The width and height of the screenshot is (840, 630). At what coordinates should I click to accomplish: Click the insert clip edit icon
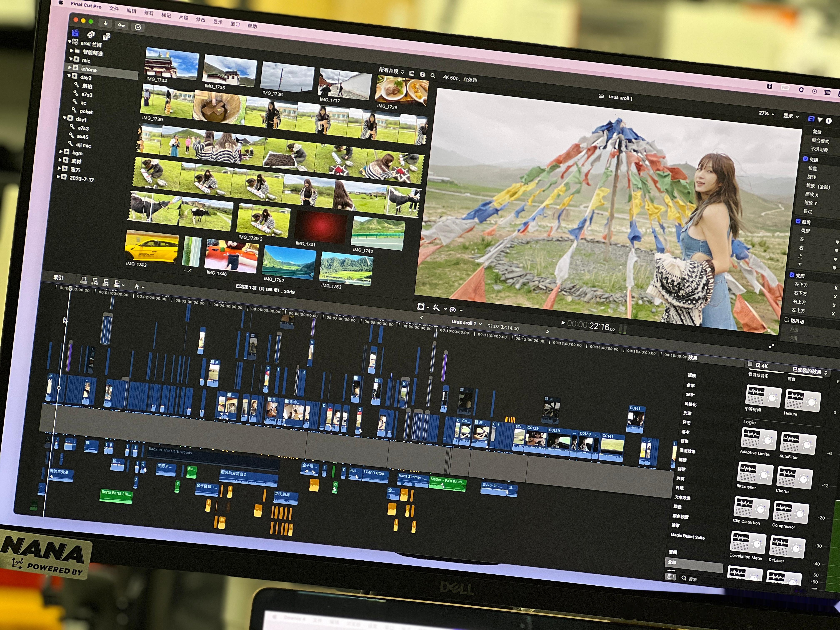pyautogui.click(x=95, y=281)
